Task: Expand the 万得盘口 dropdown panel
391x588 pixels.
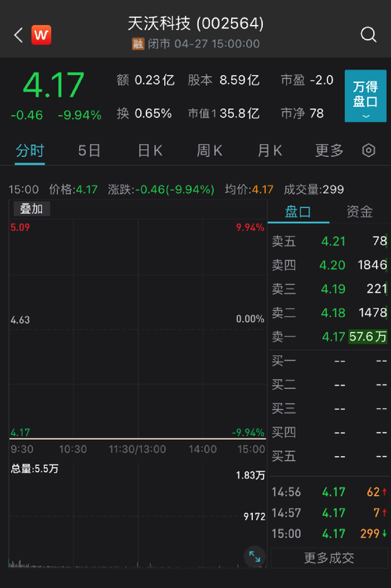Action: click(x=365, y=96)
